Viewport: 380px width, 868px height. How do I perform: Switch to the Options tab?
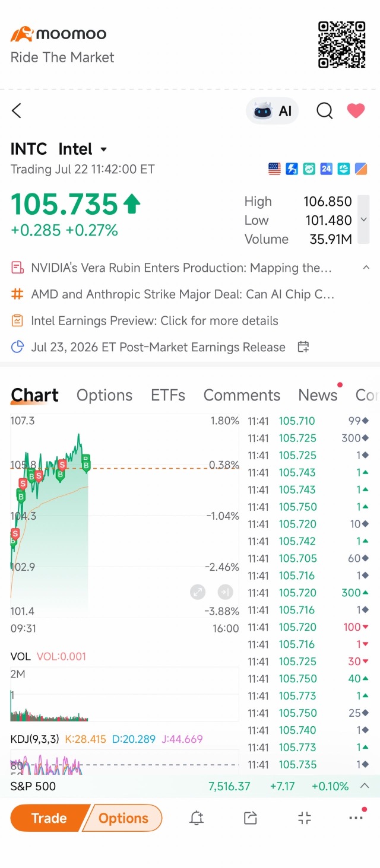pyautogui.click(x=104, y=395)
